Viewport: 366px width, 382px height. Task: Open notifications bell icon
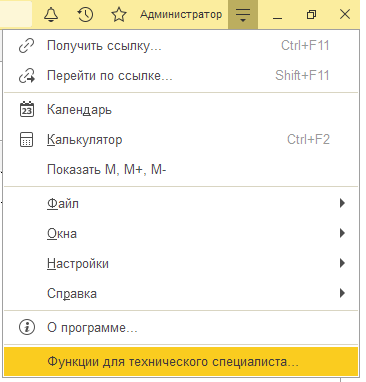coord(51,15)
